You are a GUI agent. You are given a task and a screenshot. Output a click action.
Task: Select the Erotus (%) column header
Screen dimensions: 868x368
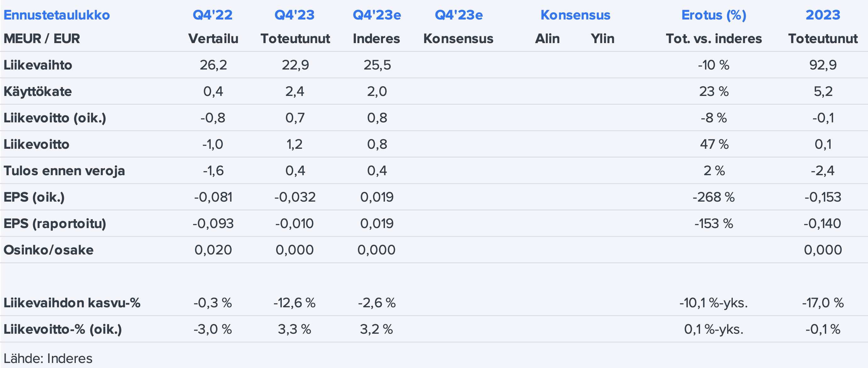click(x=714, y=15)
